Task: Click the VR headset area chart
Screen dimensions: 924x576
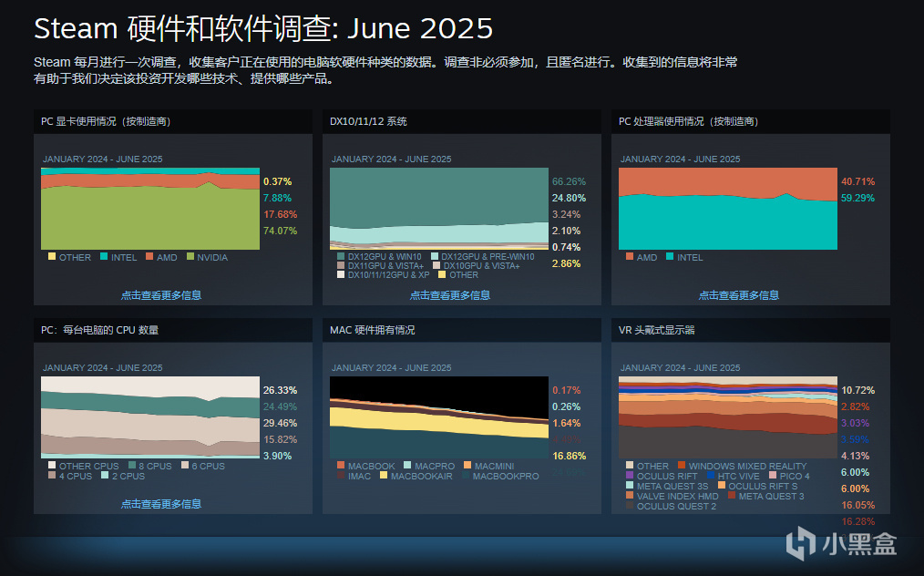Action: point(728,417)
